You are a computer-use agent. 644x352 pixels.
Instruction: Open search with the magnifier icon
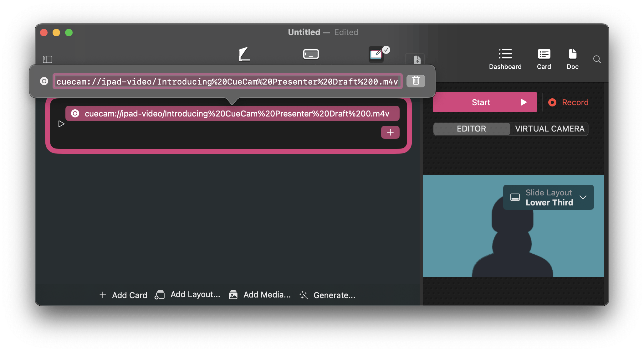pos(597,59)
